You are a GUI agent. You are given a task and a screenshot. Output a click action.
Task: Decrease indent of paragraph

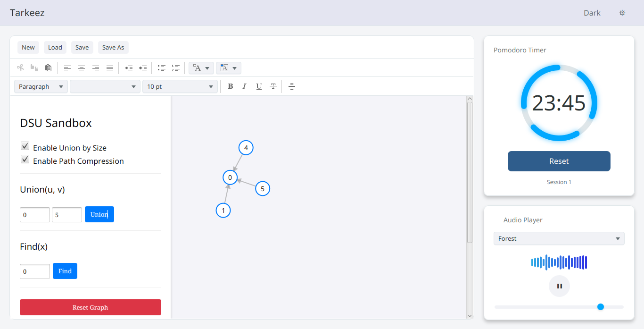tap(129, 68)
